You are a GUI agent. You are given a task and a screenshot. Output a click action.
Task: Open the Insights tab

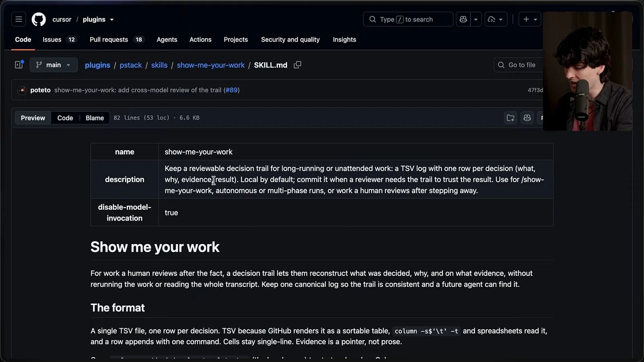[345, 39]
